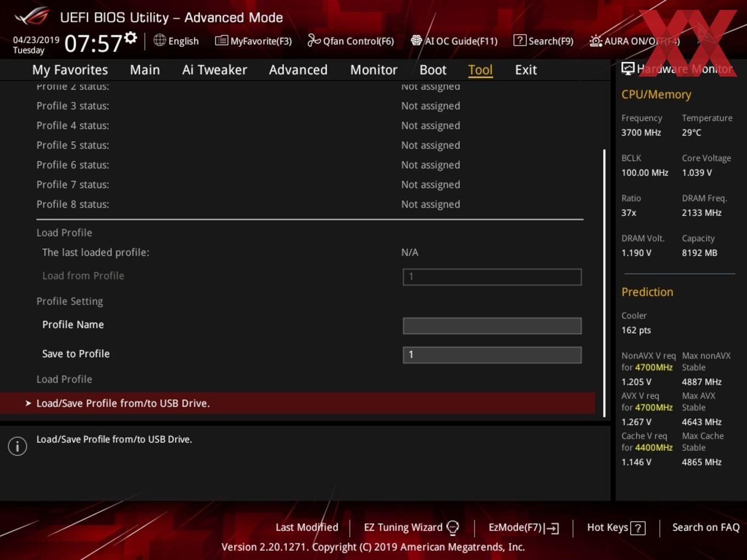
Task: Switch to Ai Tweaker tab
Action: pos(215,70)
